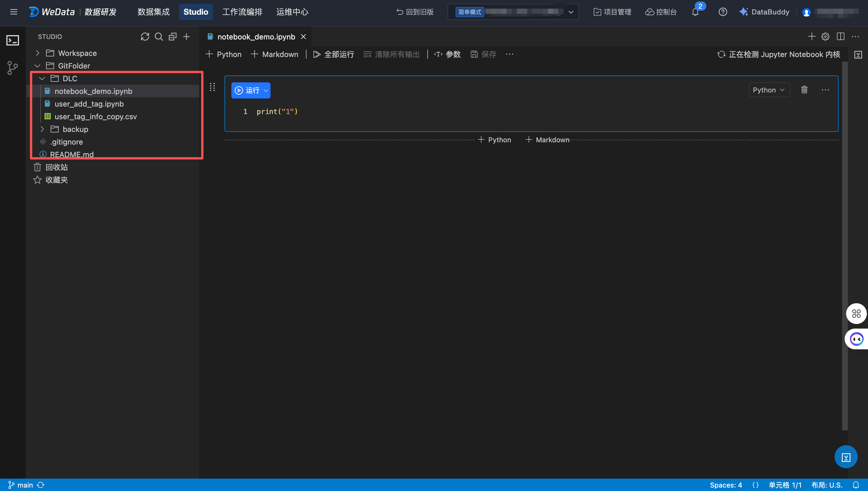Open the project selector dropdown
868x491 pixels.
[x=571, y=12]
